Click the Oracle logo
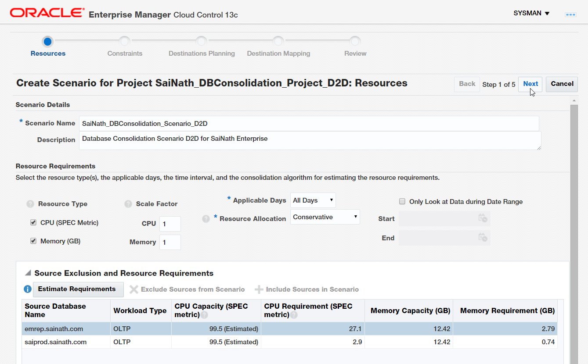The height and width of the screenshot is (364, 588). tap(47, 13)
